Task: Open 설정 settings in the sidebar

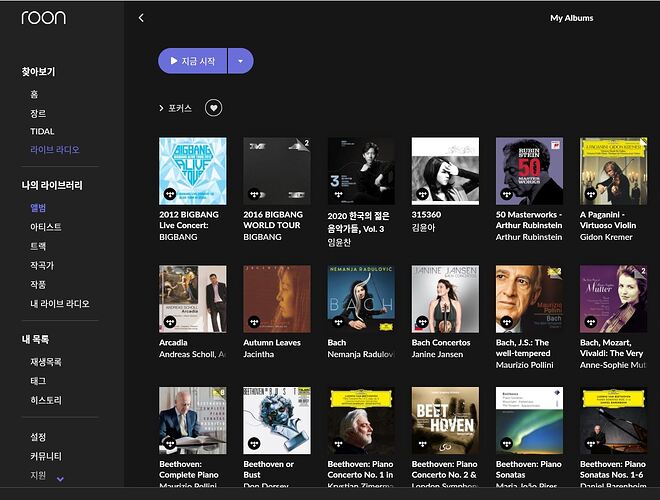Action: [x=38, y=437]
